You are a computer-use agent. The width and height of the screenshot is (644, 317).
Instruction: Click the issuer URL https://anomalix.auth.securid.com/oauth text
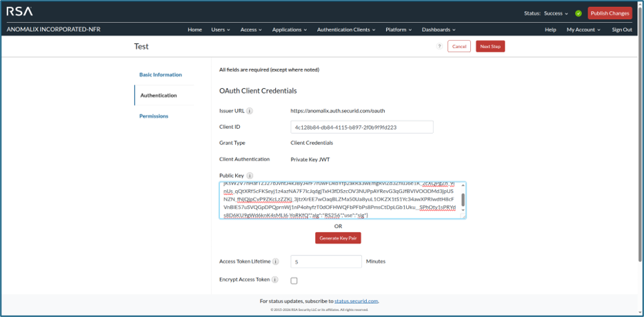[338, 111]
